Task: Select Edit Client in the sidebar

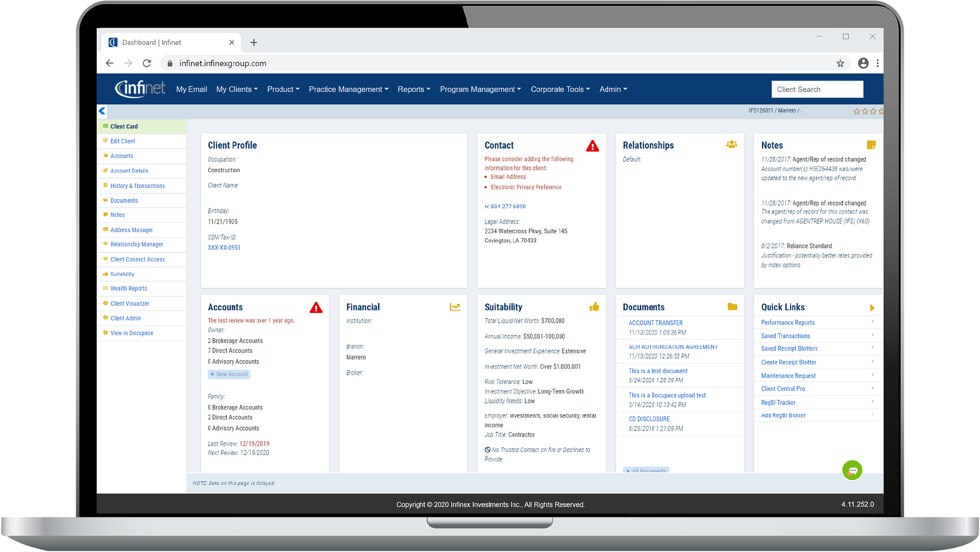Action: [x=123, y=141]
